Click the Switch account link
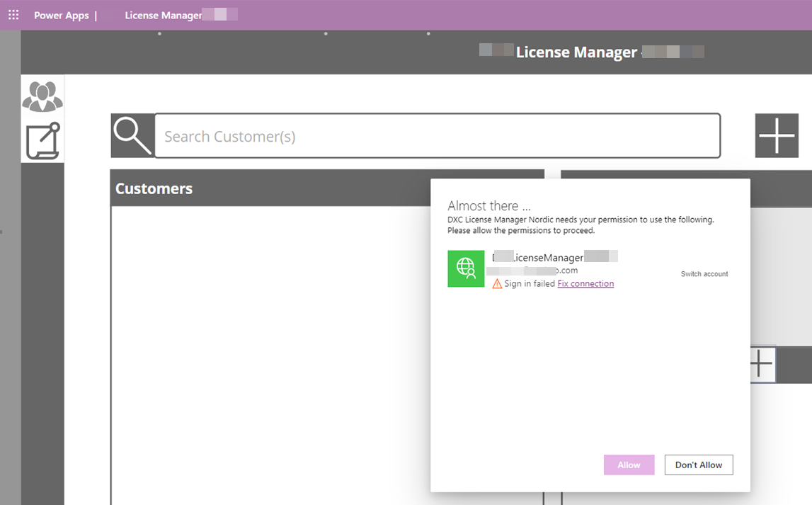Viewport: 812px width, 505px height. coord(704,273)
